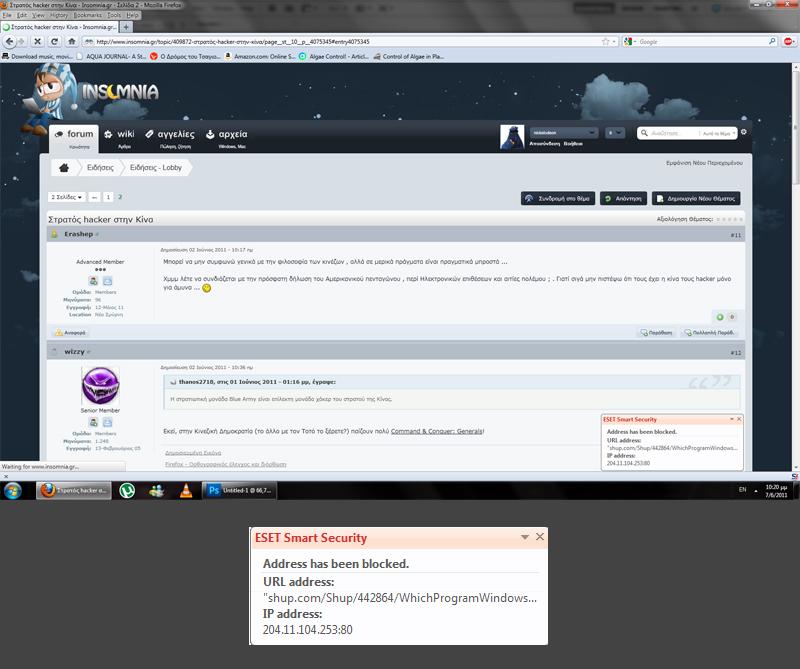800x669 pixels.
Task: Click the 'Απάντηση' reply button
Action: click(623, 199)
